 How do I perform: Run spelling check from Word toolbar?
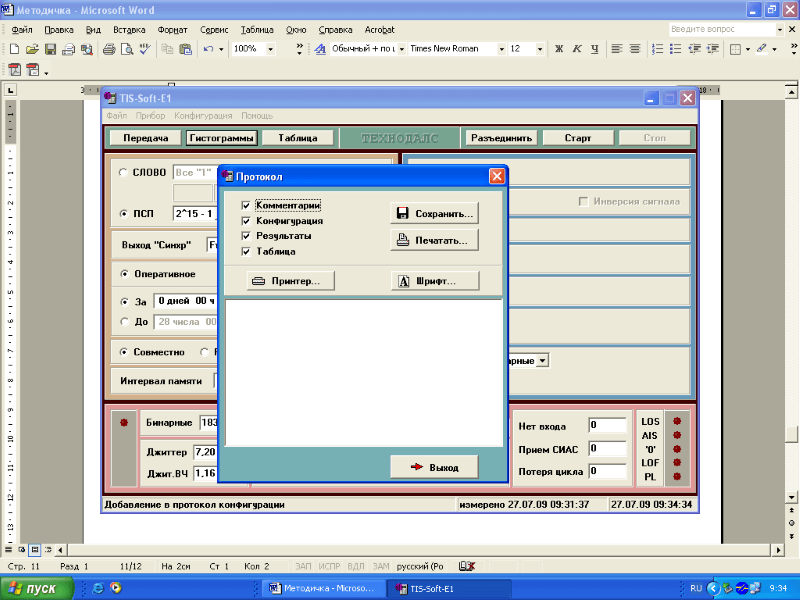click(x=145, y=49)
